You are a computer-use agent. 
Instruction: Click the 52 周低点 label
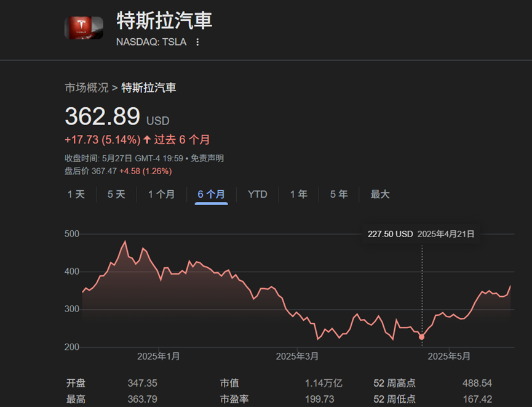tap(395, 399)
